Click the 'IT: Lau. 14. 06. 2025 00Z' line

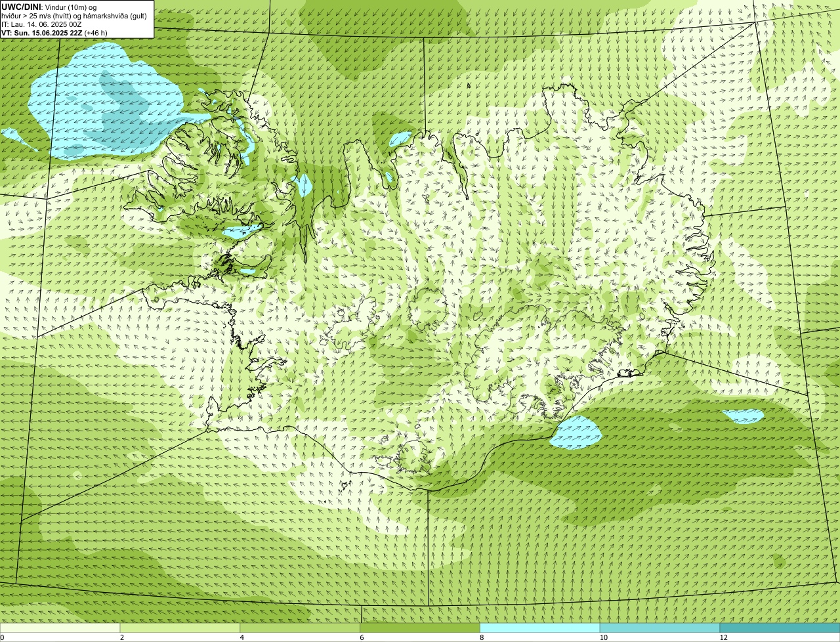41,24
